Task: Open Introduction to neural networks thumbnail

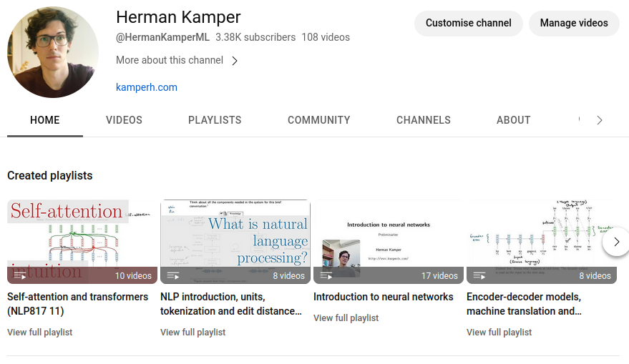Action: point(389,242)
